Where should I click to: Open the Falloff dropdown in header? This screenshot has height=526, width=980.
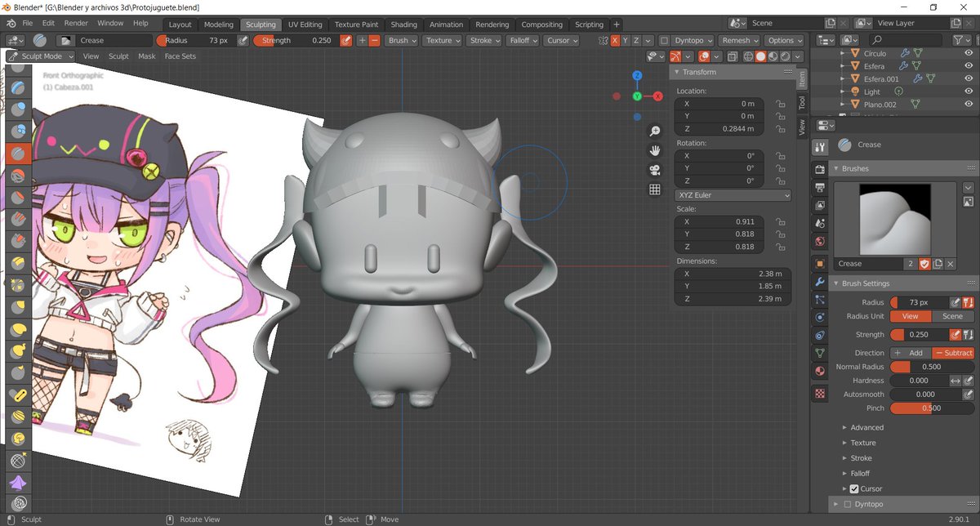[x=522, y=40]
